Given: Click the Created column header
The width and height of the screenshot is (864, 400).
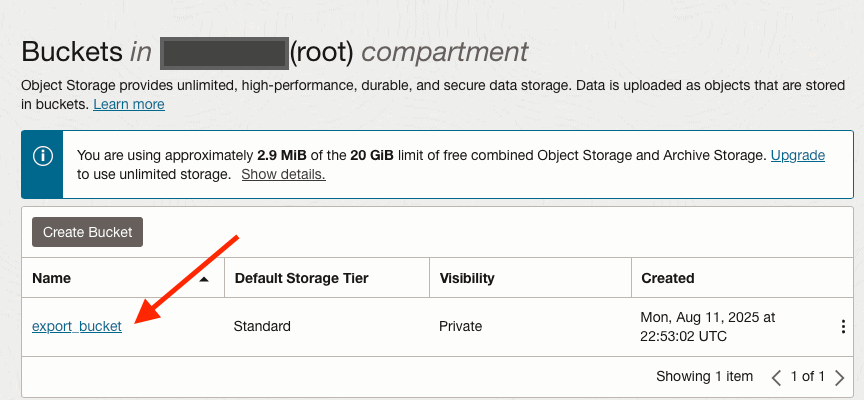Looking at the screenshot, I should coord(667,278).
